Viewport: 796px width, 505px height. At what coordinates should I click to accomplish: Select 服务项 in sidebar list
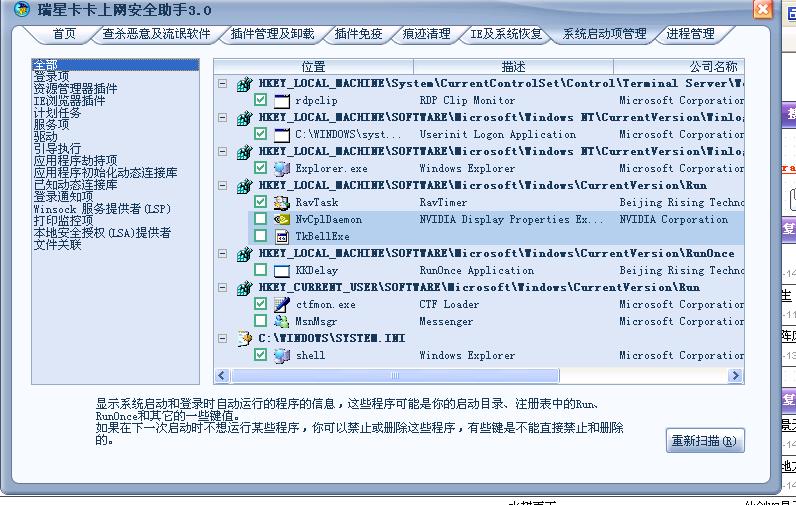pyautogui.click(x=51, y=125)
